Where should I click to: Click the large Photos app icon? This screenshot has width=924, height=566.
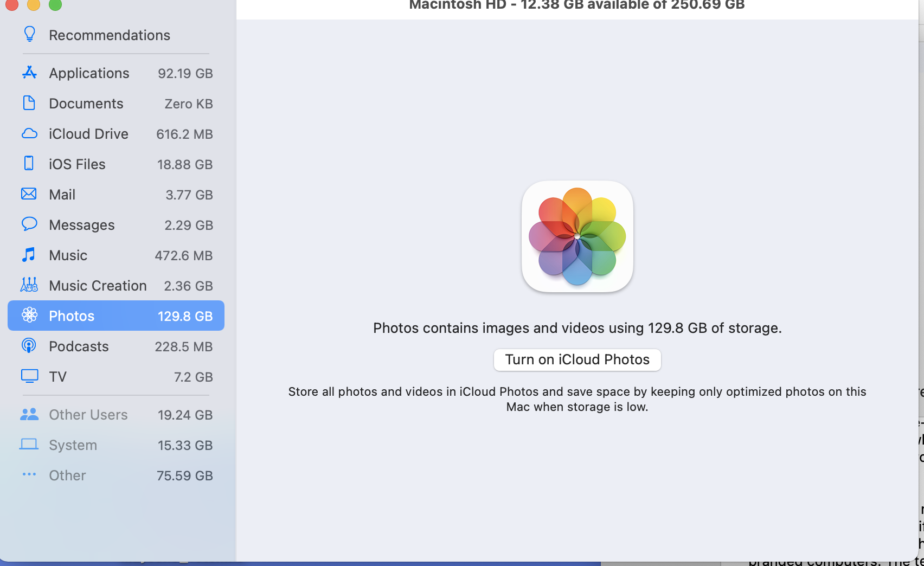coord(578,236)
